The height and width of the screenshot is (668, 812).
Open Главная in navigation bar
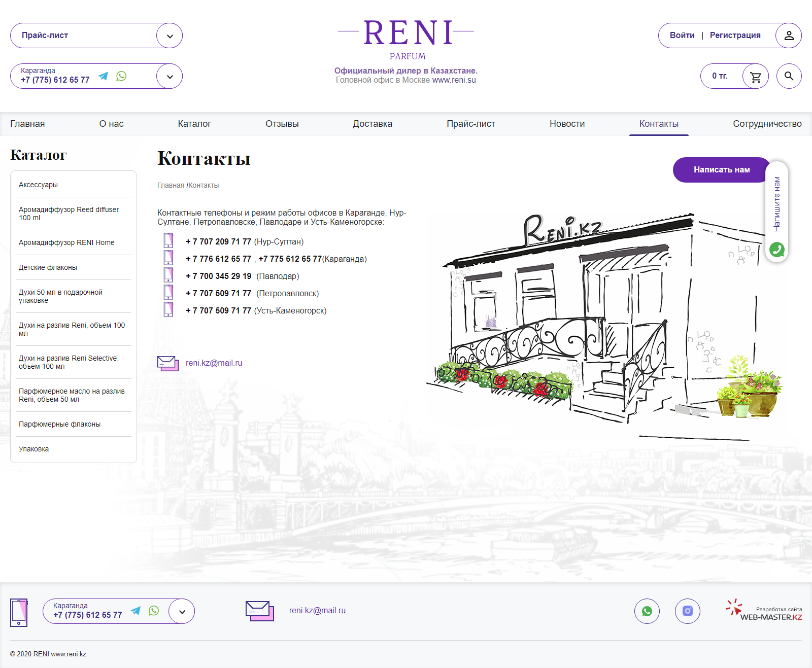point(27,124)
